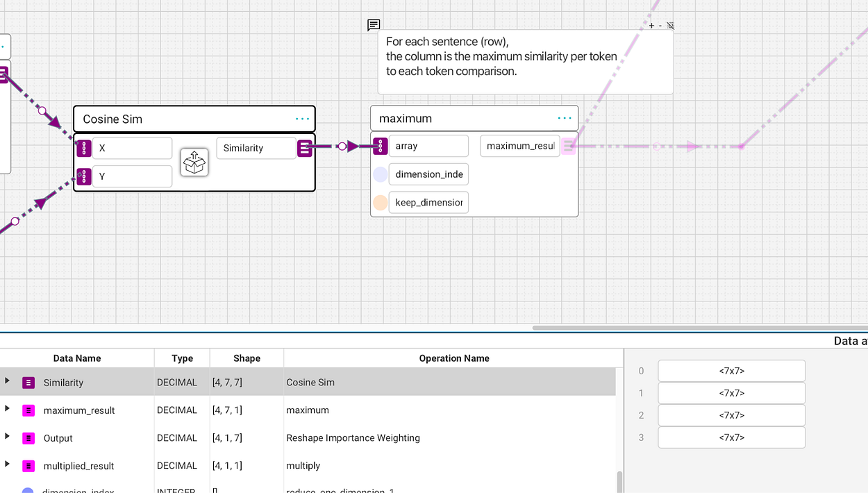This screenshot has height=493, width=868.
Task: Open the maximum node options menu
Action: tap(565, 118)
